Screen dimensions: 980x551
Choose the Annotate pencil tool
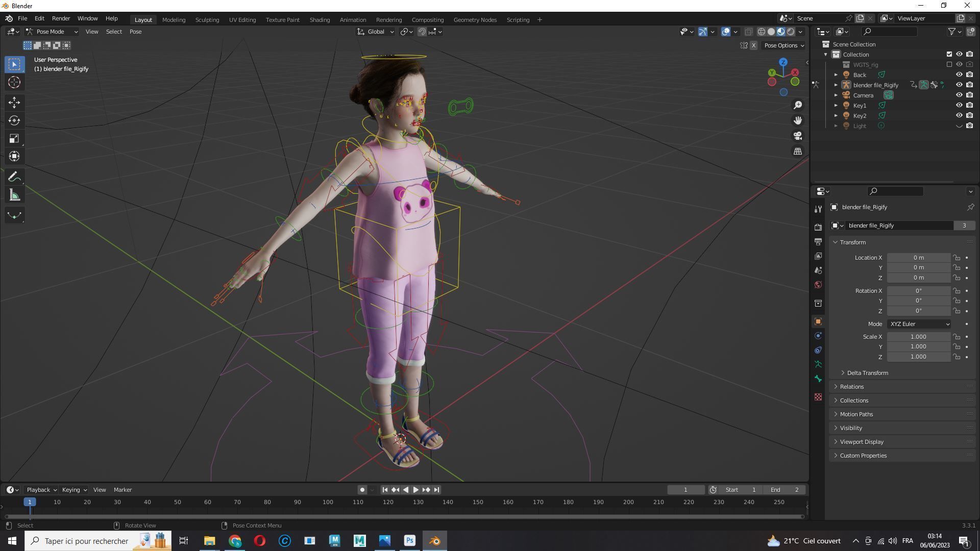[x=14, y=177]
